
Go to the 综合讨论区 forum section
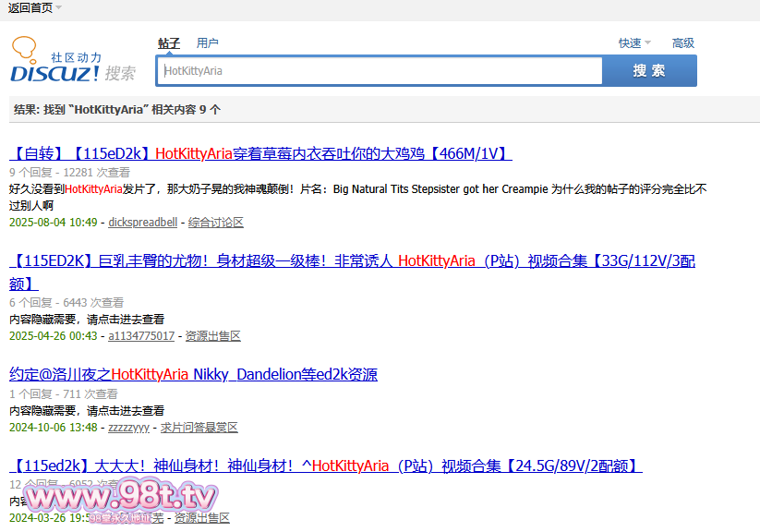pos(216,223)
